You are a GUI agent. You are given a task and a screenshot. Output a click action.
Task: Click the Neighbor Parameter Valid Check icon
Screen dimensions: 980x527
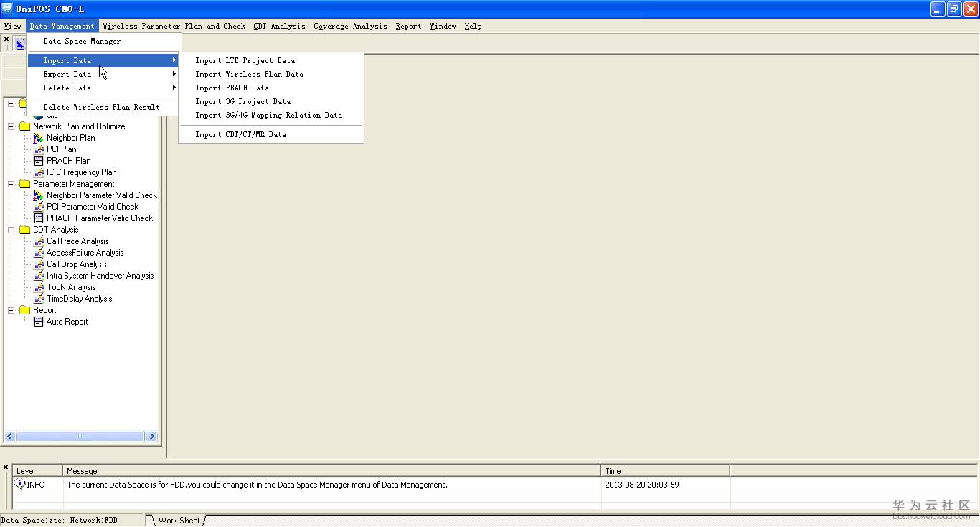coord(39,195)
